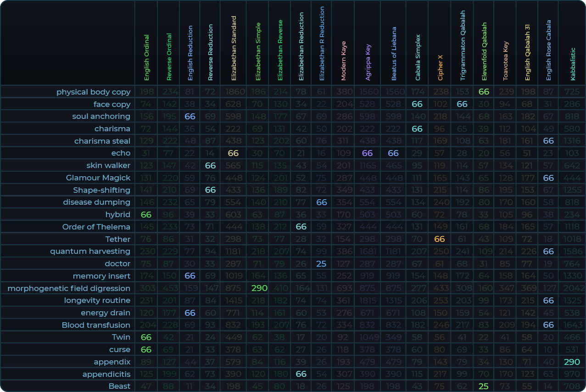Click highlighted 25 in the doctor row
The height and width of the screenshot is (392, 586).
[x=321, y=264]
